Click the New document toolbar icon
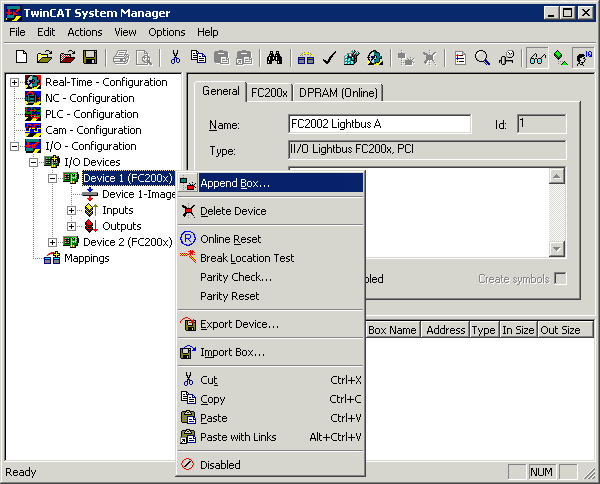The image size is (600, 484). coord(21,58)
